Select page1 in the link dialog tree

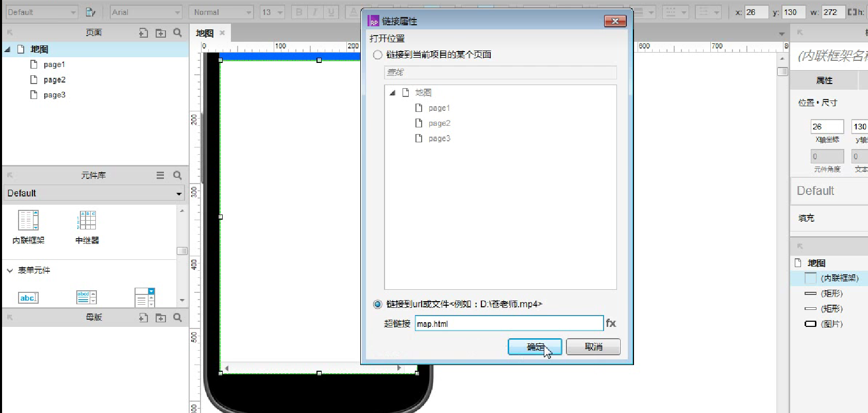point(439,108)
